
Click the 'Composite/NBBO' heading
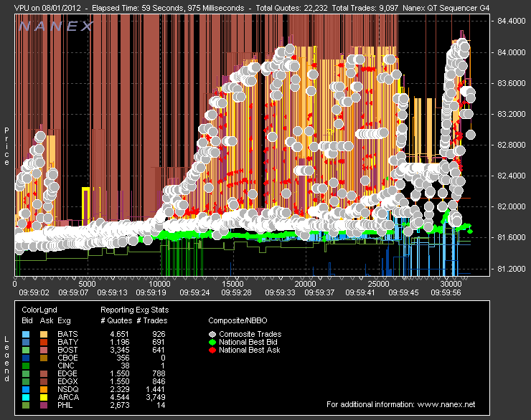pyautogui.click(x=238, y=320)
